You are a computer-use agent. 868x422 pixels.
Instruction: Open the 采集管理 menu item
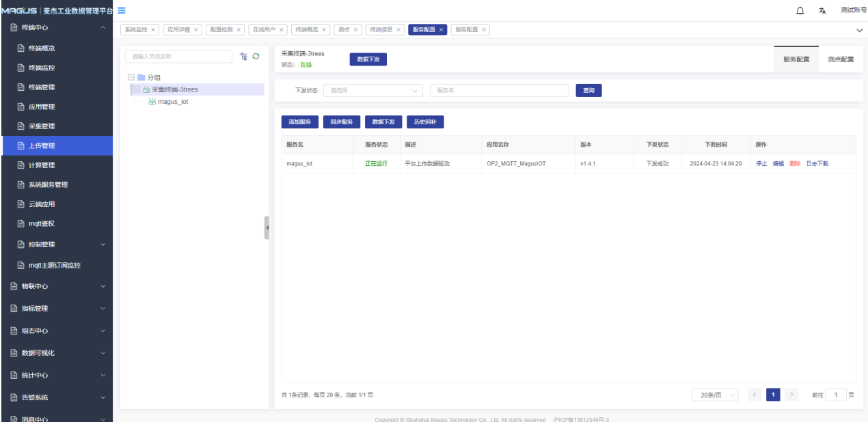click(x=41, y=126)
